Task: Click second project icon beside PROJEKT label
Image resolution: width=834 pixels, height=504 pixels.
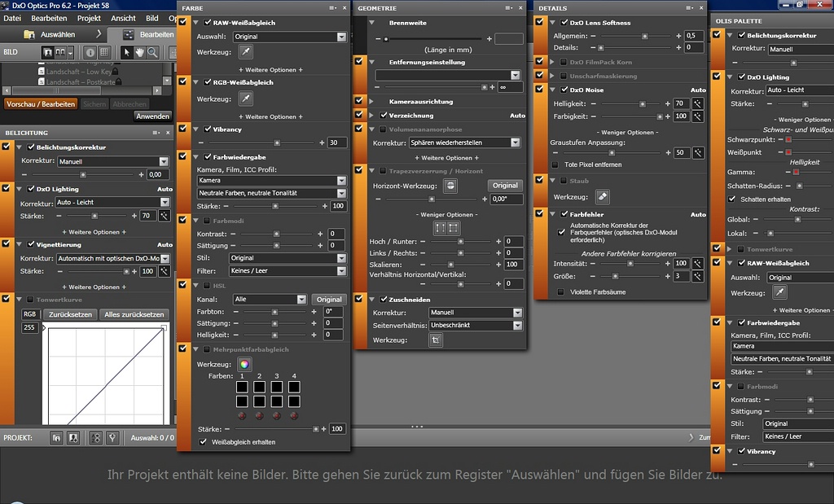Action: coord(72,437)
